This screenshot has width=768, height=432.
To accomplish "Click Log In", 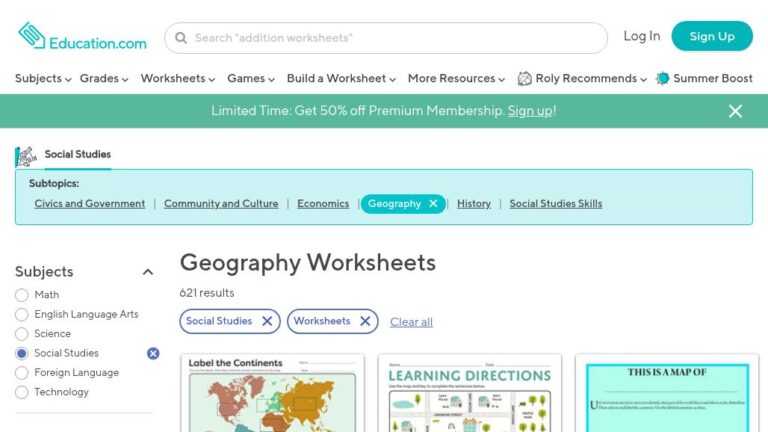I will tap(642, 36).
